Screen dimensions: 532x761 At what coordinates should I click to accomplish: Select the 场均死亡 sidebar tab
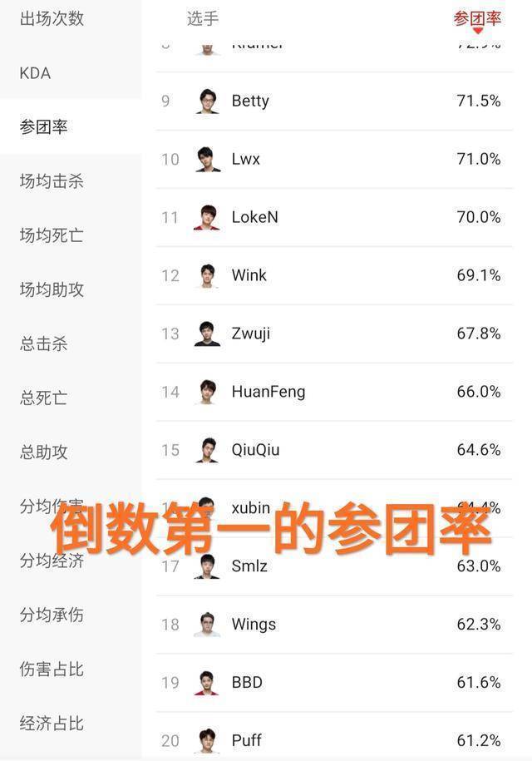point(52,235)
